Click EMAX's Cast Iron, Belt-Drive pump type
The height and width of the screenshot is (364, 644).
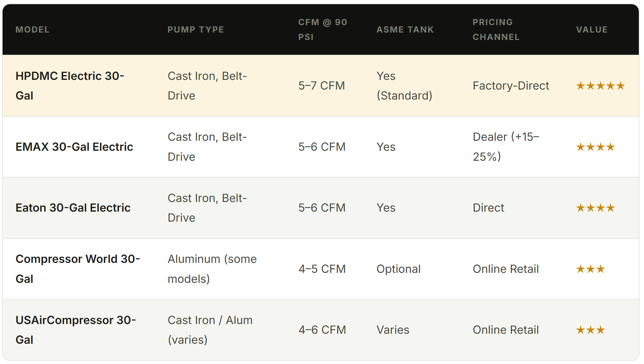click(x=207, y=147)
